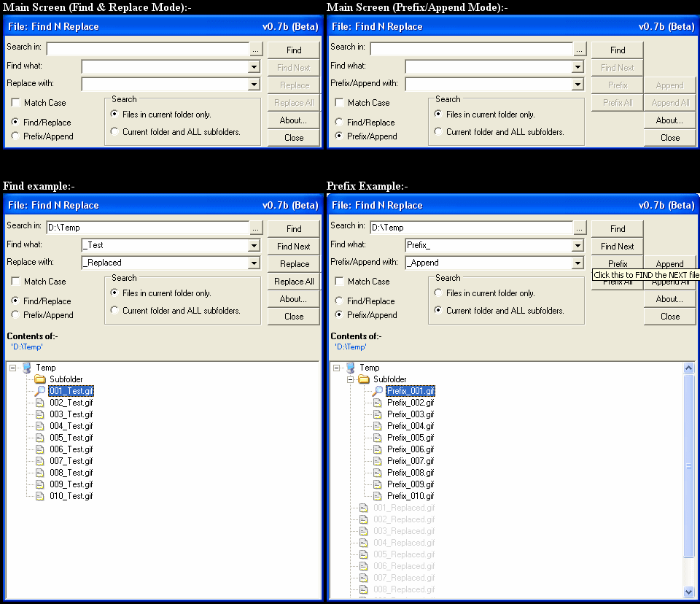Select Prefix/Append radio in Find example window
Viewport: 700px width, 604px height.
(15, 315)
